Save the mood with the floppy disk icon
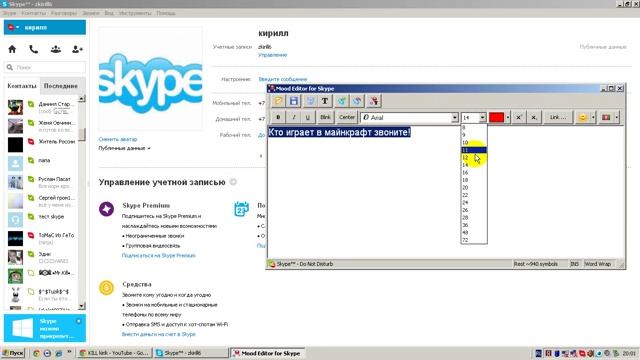 294,101
